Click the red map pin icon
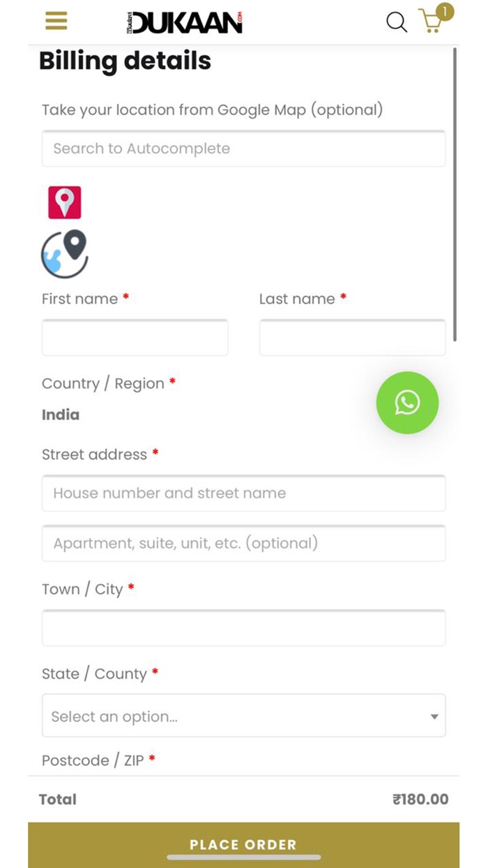Screen dimensions: 488x868 pyautogui.click(x=65, y=202)
